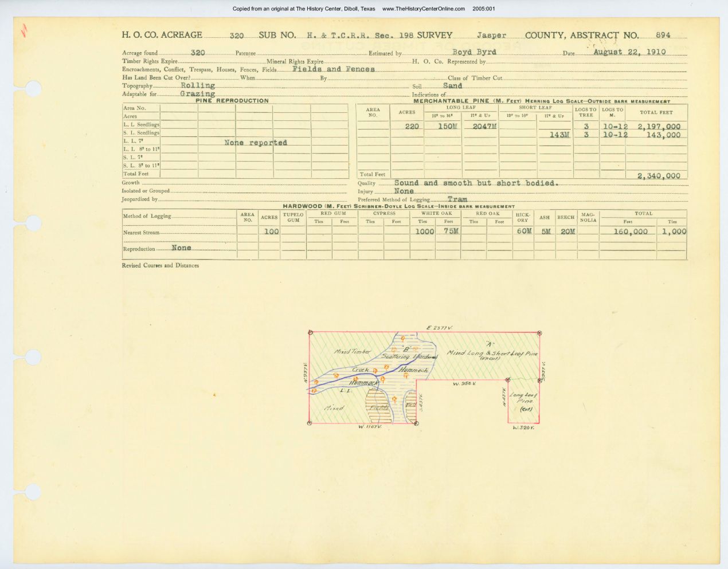Click 'Mixed Timber' label on the map
Image resolution: width=728 pixels, height=569 pixels.
click(352, 351)
